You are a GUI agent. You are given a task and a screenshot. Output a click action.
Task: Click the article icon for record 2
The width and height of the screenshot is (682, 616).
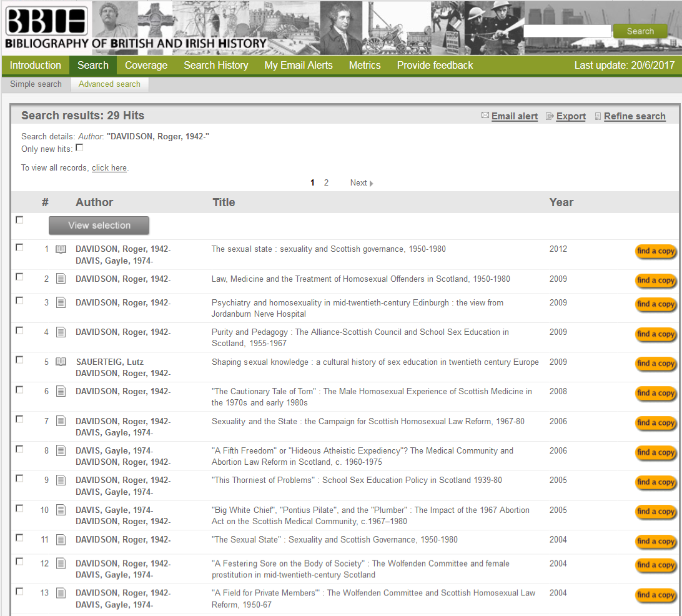tap(61, 279)
